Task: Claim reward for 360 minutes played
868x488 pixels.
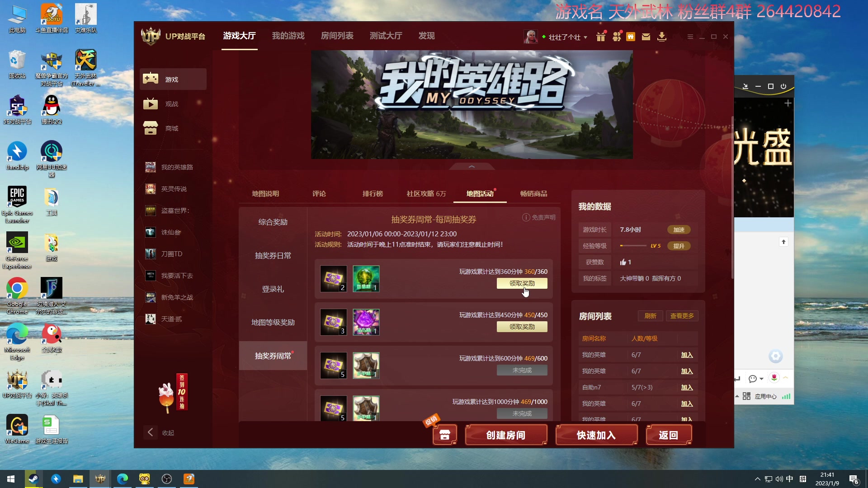Action: tap(522, 283)
